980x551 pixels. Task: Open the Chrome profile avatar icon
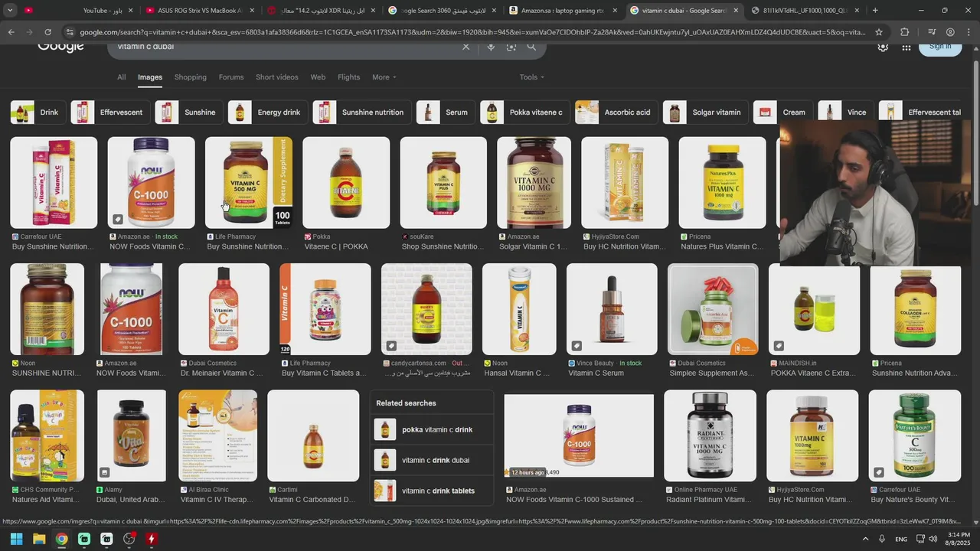point(950,32)
